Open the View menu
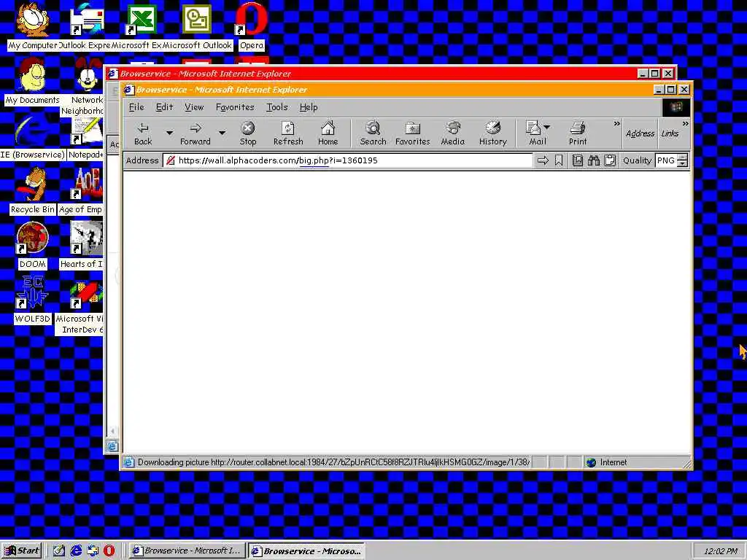Screen dimensions: 747x560 click(x=194, y=107)
